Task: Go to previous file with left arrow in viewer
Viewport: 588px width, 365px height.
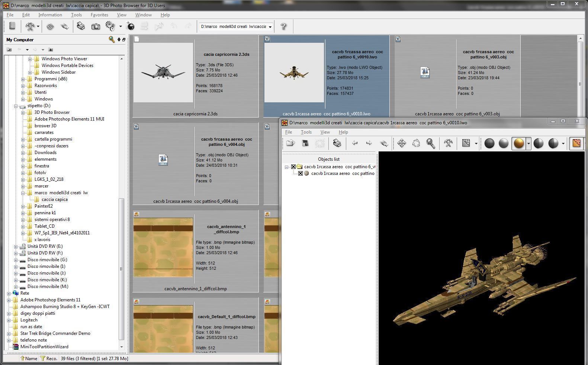Action: (x=355, y=143)
